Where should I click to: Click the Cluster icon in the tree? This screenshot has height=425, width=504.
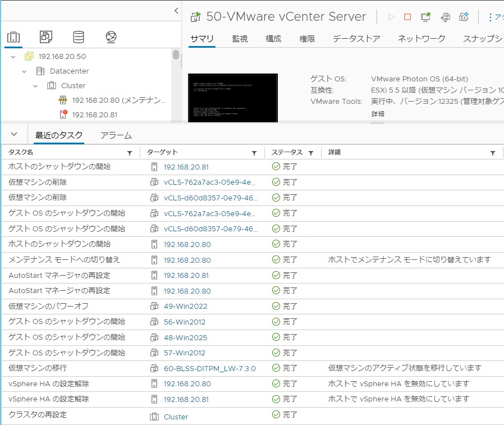pyautogui.click(x=52, y=85)
